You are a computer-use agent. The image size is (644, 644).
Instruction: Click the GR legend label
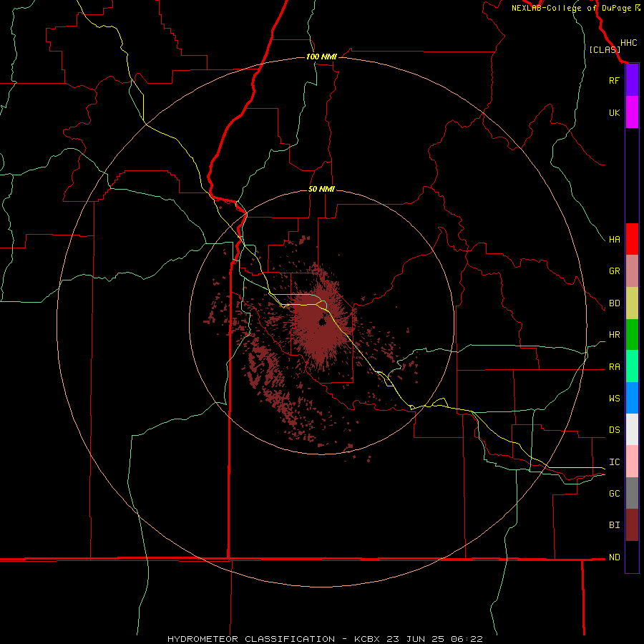tap(614, 271)
